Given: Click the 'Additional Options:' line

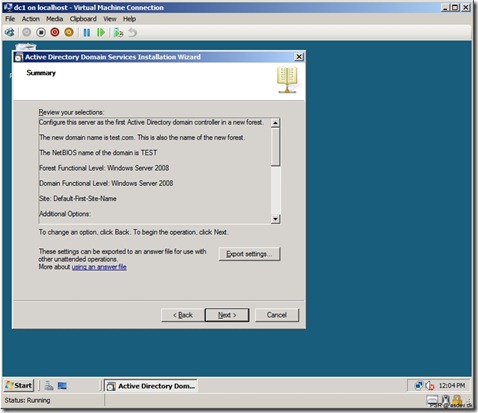Looking at the screenshot, I should coord(65,214).
